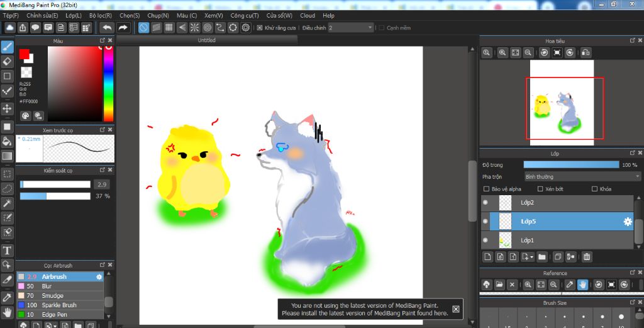Add a new layer folder
This screenshot has width=644, height=328.
(542, 257)
